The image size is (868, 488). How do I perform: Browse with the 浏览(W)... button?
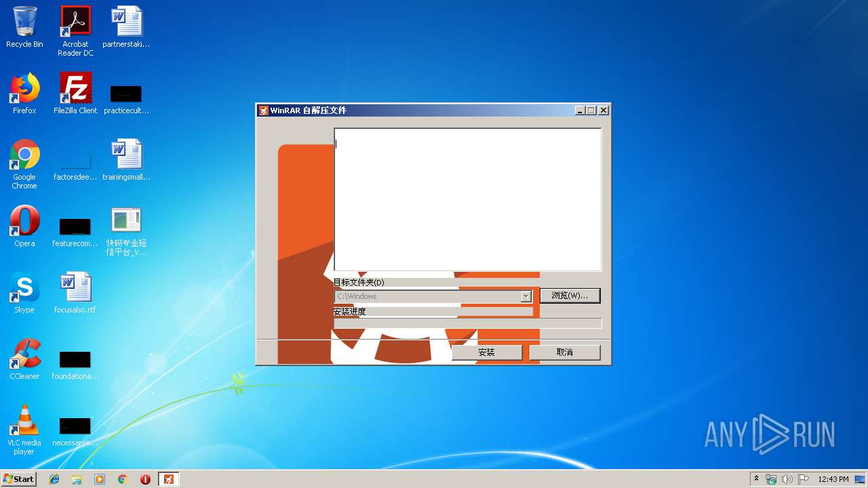[570, 296]
